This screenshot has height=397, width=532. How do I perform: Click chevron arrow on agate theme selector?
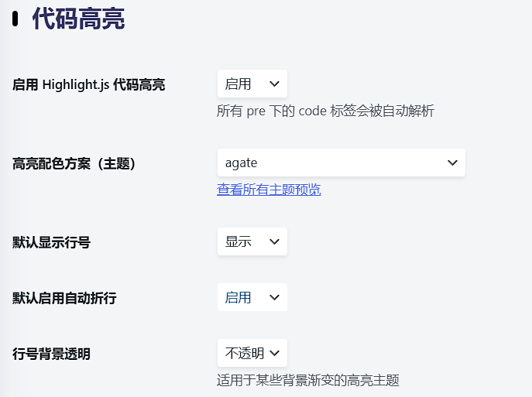(x=452, y=163)
